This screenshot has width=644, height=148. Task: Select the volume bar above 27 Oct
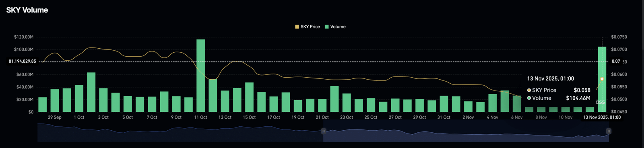coord(395,105)
